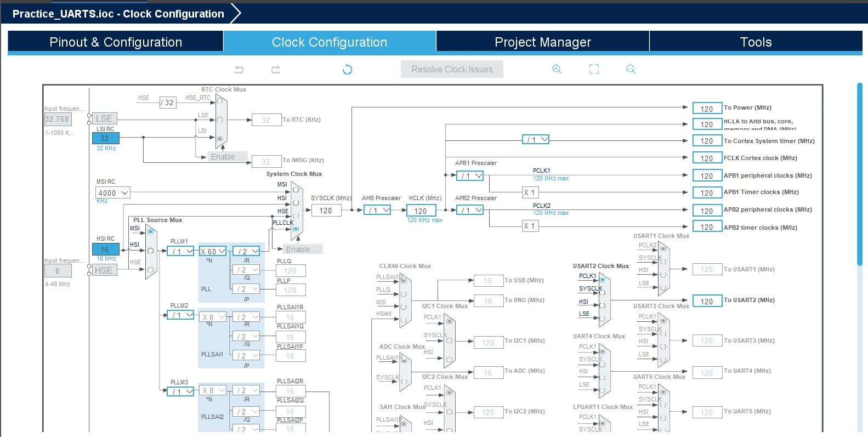This screenshot has height=437, width=868.
Task: Open the APB1 Prescaler dropdown
Action: click(470, 175)
